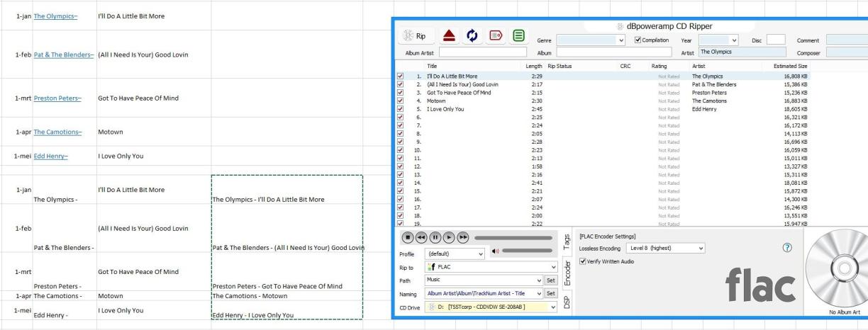Open the Rip to FLAC dropdown
Screen dimensions: 868x330
click(555, 267)
